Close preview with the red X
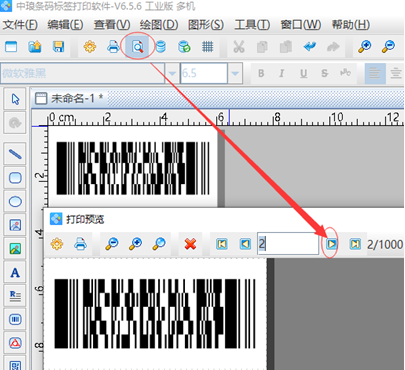This screenshot has height=370, width=405. tap(190, 244)
